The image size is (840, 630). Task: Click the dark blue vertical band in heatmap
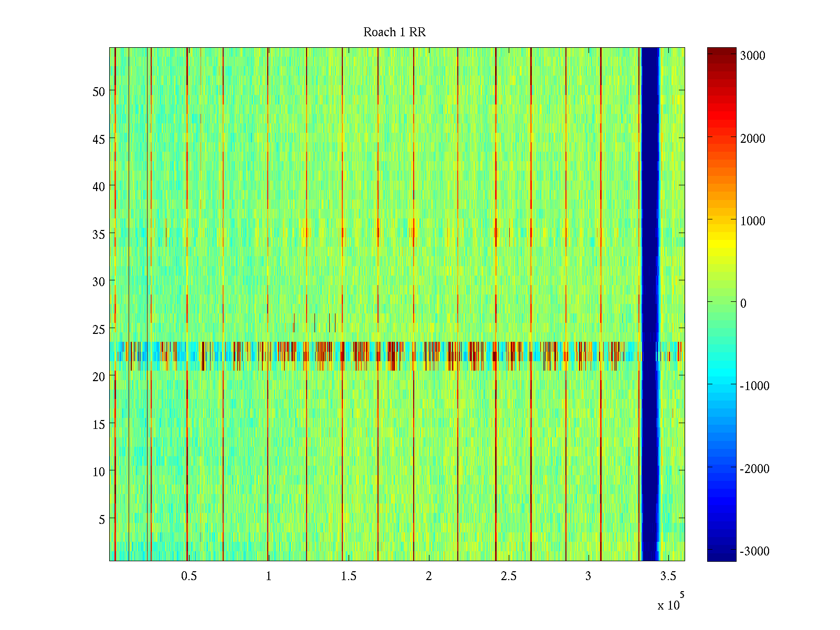pyautogui.click(x=650, y=304)
